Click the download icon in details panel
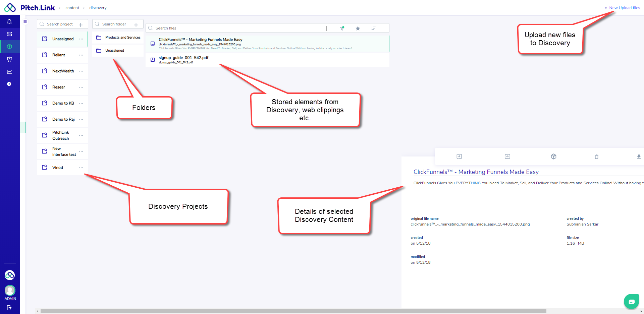Screen dimensions: 644x314 pos(639,156)
